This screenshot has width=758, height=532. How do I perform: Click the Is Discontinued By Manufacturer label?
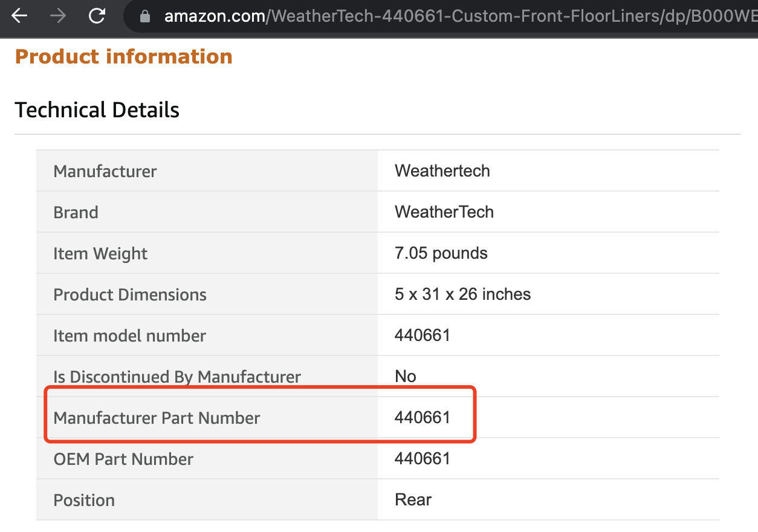click(x=177, y=377)
